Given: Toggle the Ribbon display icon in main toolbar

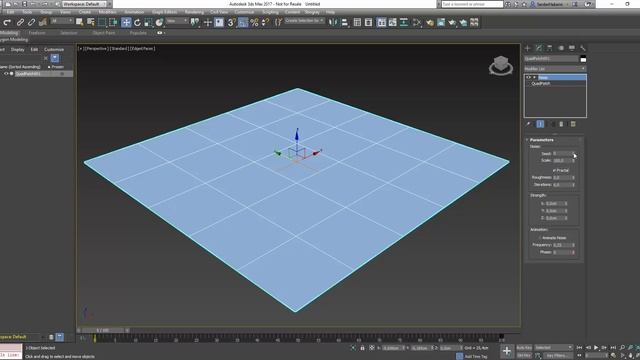Looking at the screenshot, I should click(381, 22).
